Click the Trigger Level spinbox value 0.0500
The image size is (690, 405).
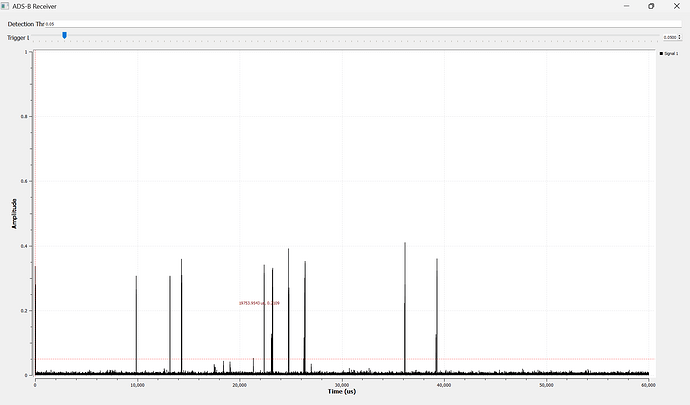pyautogui.click(x=669, y=37)
